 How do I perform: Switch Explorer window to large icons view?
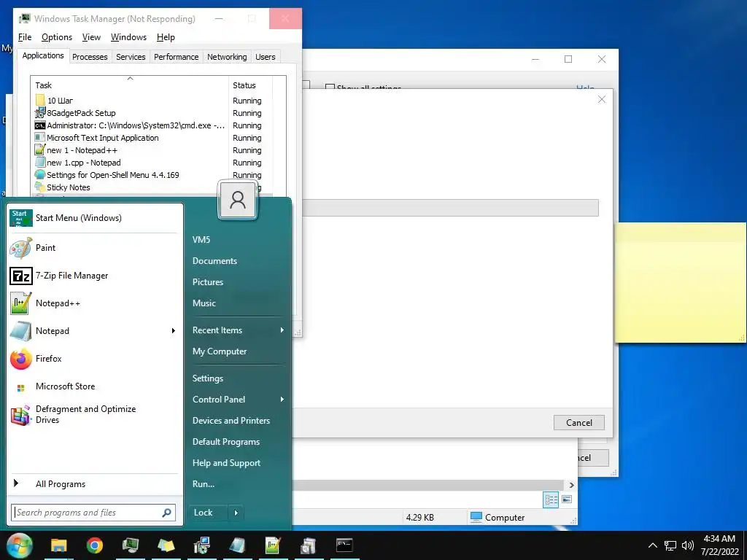point(566,499)
